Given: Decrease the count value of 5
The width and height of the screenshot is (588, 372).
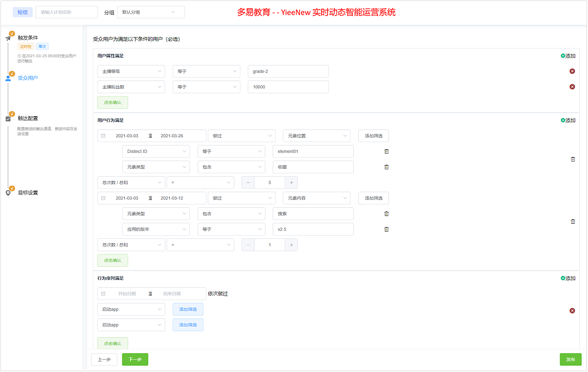Looking at the screenshot, I should click(248, 183).
